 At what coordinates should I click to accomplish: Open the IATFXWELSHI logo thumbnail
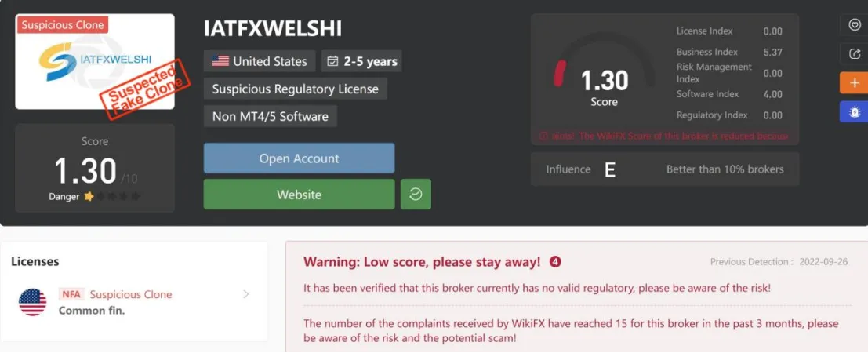[95, 61]
